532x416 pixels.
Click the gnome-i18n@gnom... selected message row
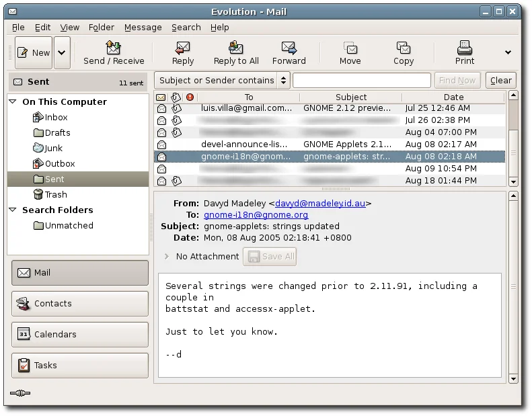point(330,157)
